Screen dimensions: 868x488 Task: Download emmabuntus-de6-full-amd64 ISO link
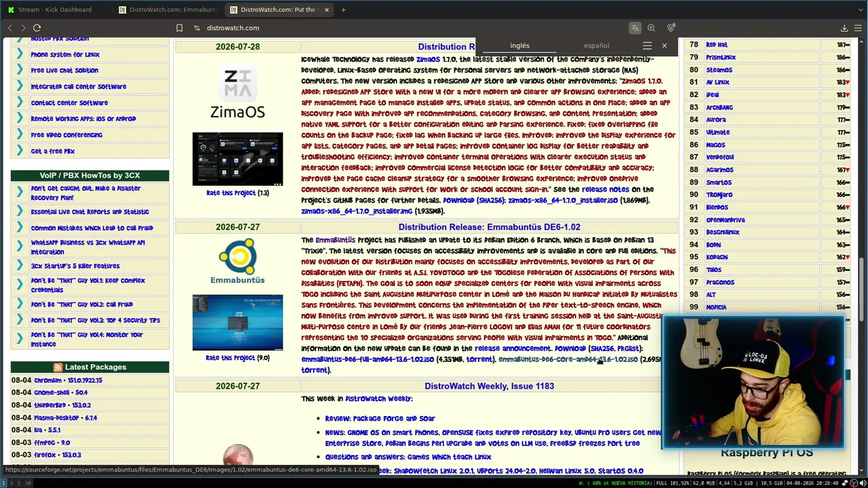[368, 359]
